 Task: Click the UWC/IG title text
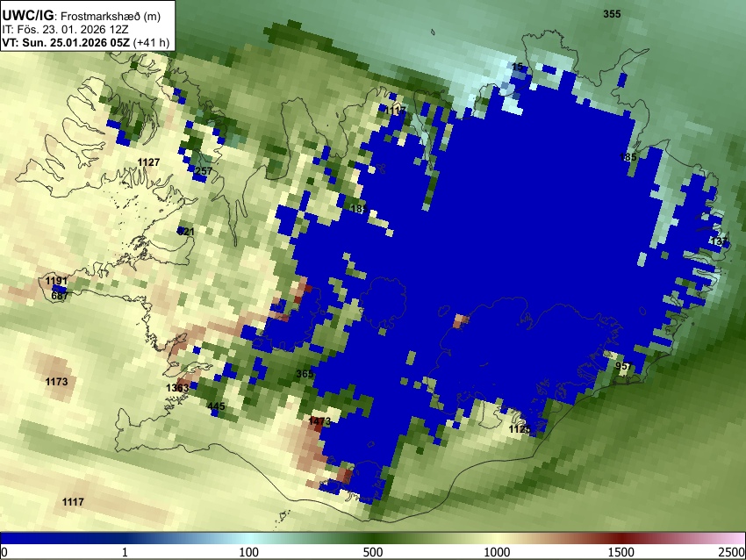click(27, 15)
